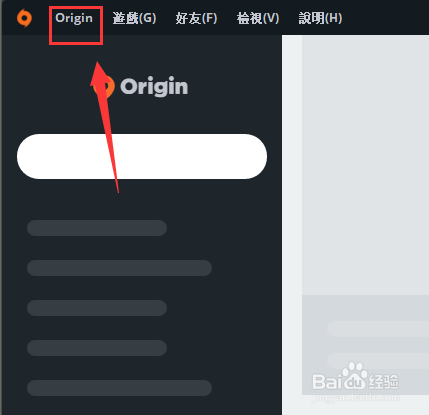Select the fourth sidebar placeholder item
Viewport: 429px width, 415px height.
point(97,348)
